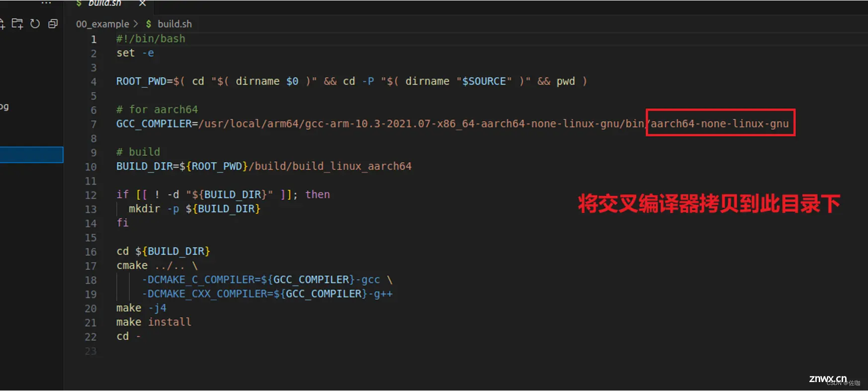Close the build.sh editor tab
Viewport: 868px width, 391px height.
point(142,3)
